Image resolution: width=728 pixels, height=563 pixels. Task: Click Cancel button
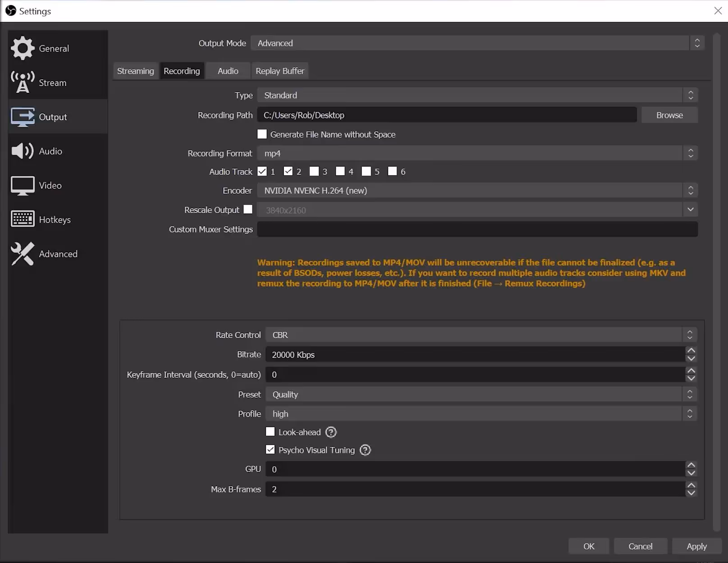[640, 546]
